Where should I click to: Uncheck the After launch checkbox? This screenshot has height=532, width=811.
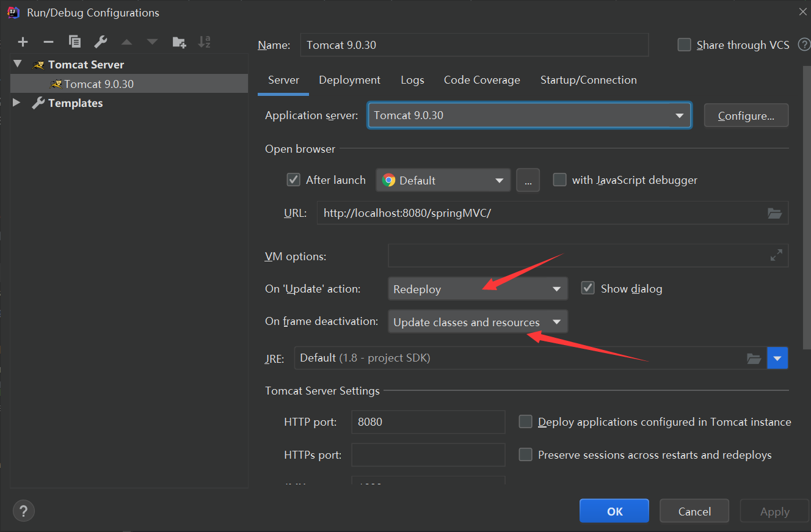pos(293,180)
